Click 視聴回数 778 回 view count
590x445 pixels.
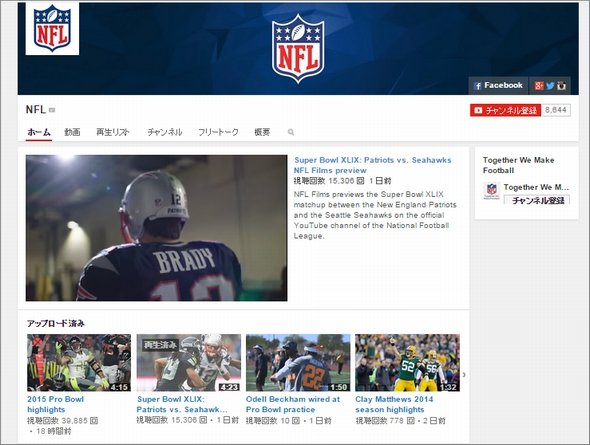pos(385,421)
